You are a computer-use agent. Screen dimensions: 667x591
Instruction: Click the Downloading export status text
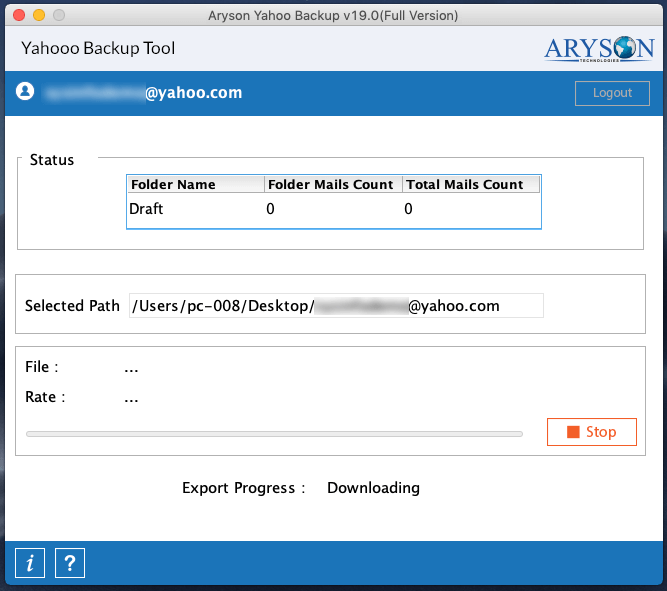[x=373, y=488]
